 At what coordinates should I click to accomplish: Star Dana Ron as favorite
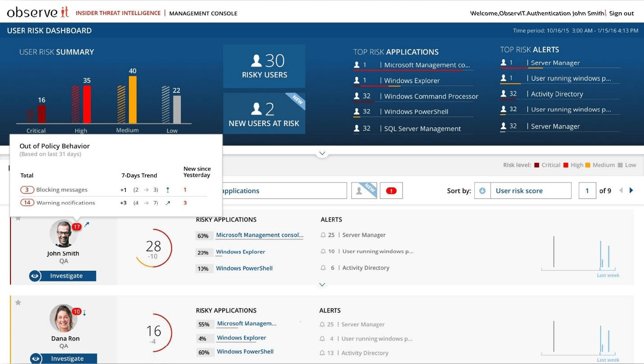[18, 303]
